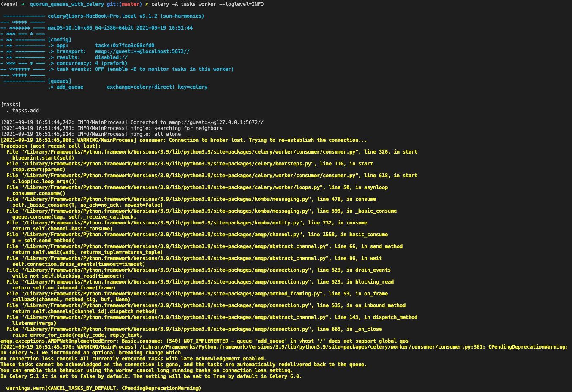This screenshot has width=572, height=392.
Task: Click the [config] section heading
Action: [60, 40]
